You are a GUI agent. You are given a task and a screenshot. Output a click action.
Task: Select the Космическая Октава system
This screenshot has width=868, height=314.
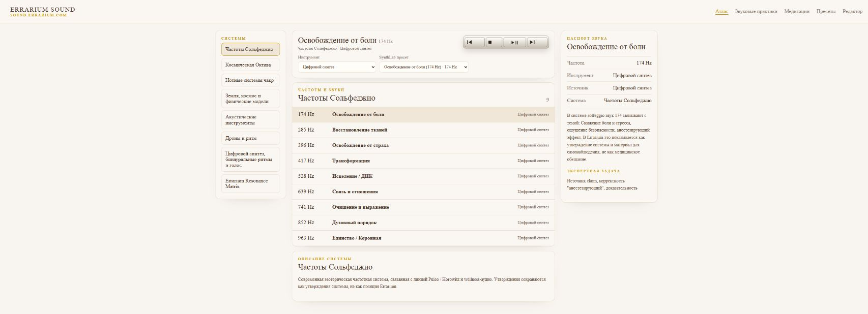point(250,65)
